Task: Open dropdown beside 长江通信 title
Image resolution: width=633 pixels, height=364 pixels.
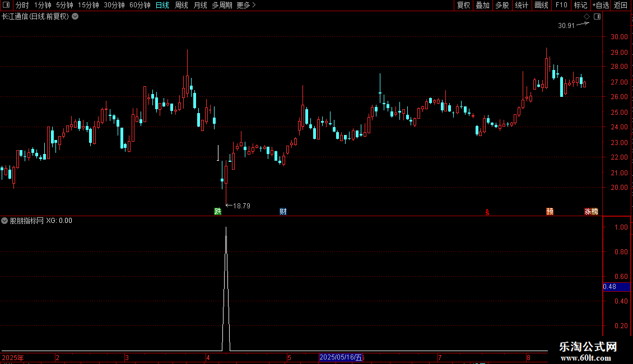Action: tap(75, 17)
